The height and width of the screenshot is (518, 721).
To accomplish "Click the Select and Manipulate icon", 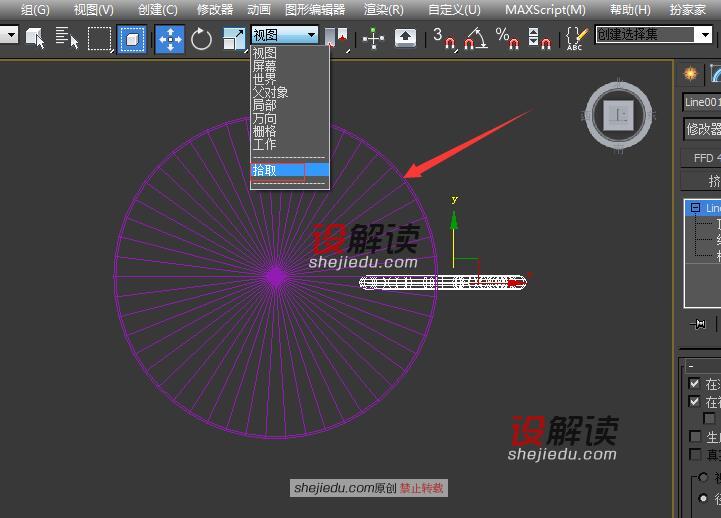I will coord(373,38).
